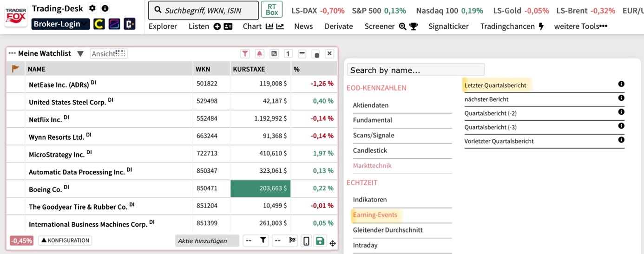Open the Ansicht view selector
Screen dimensions: 644x254
(109, 54)
